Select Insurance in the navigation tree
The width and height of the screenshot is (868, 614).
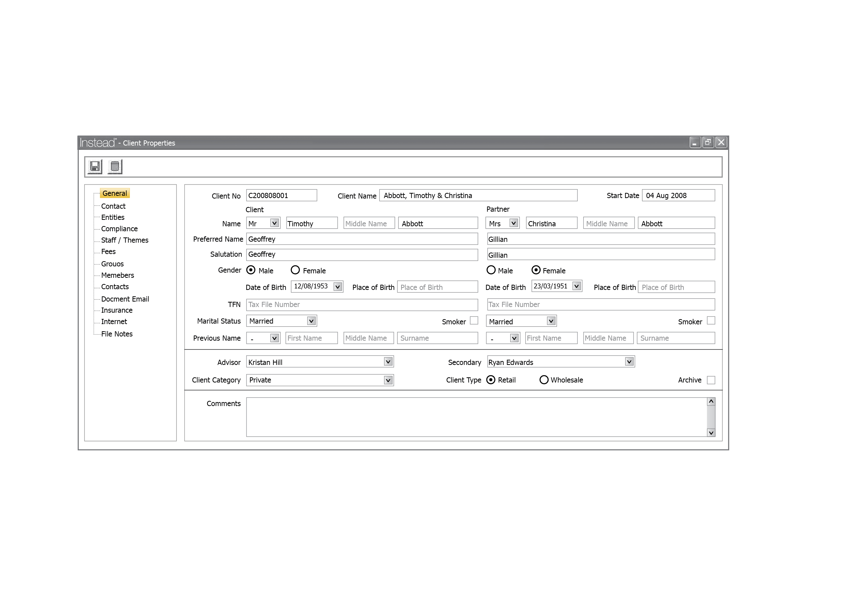117,310
